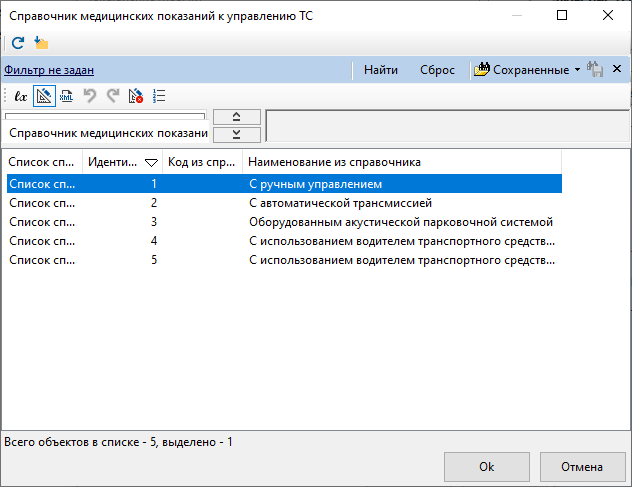Sort by the Идентификатор column header

[x=122, y=162]
